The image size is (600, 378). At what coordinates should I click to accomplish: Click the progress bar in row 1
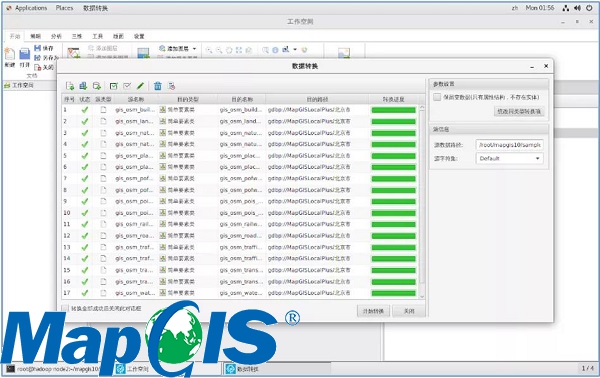393,110
